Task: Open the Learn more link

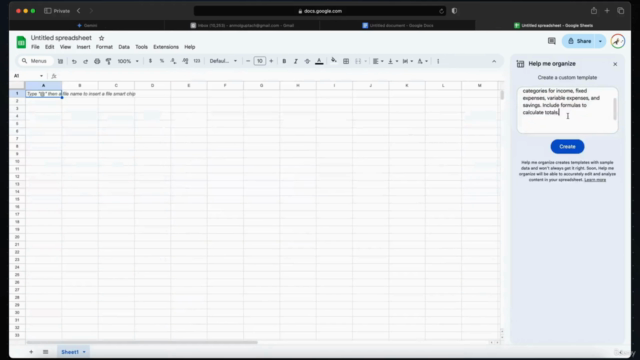Action: [595, 180]
